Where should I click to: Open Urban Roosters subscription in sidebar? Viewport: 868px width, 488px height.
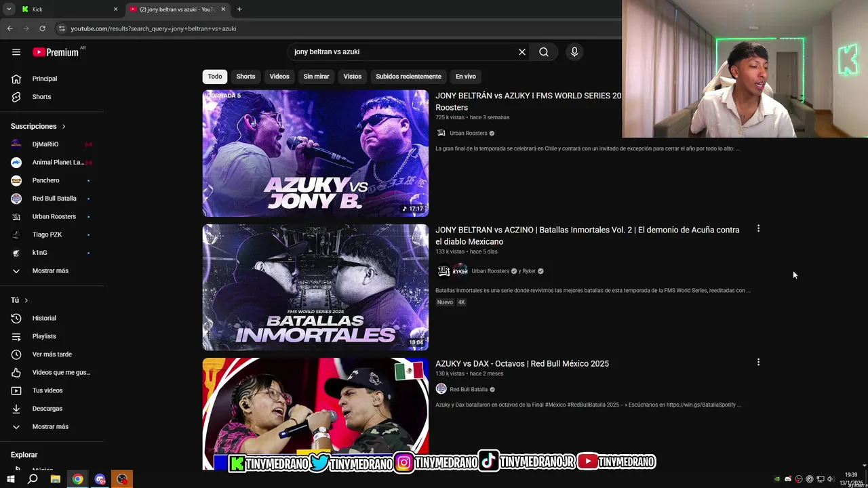(53, 217)
